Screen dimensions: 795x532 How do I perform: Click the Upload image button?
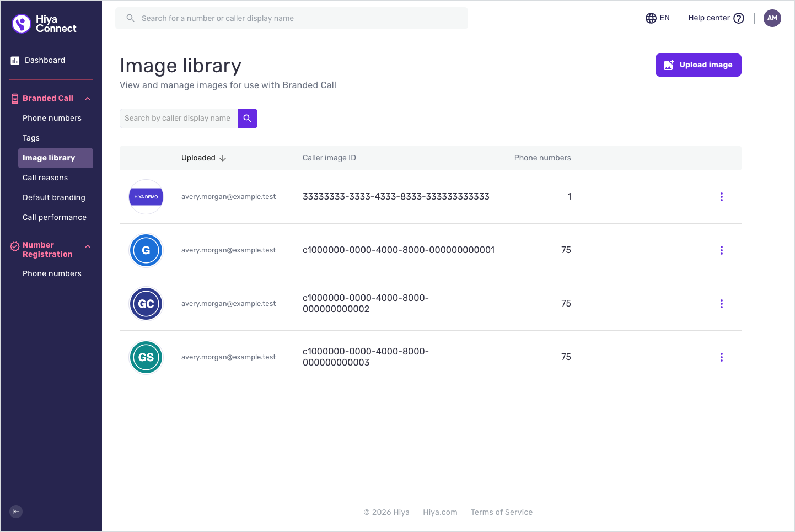699,65
